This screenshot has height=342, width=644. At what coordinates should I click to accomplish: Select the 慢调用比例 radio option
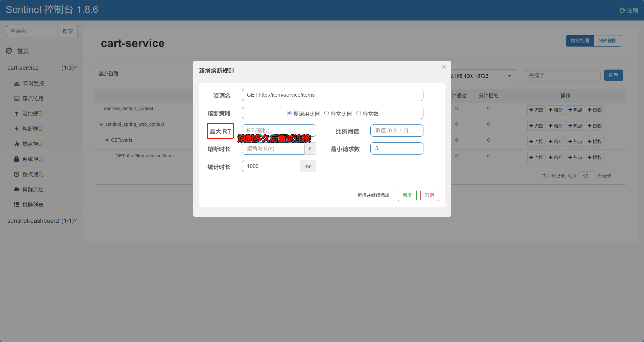(x=289, y=113)
